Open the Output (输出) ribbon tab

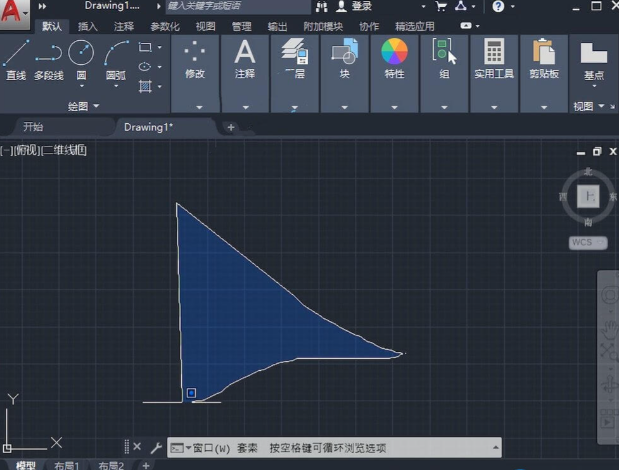(277, 26)
